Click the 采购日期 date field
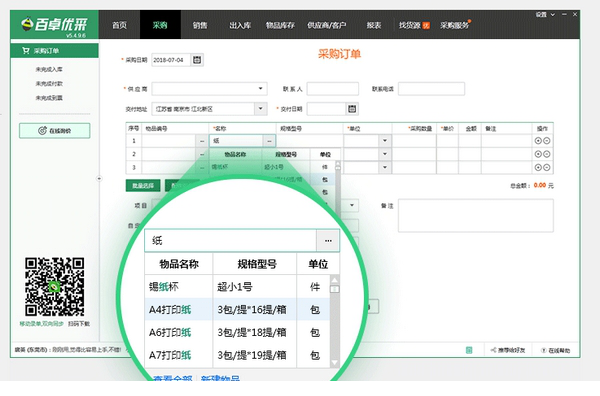 (171, 60)
